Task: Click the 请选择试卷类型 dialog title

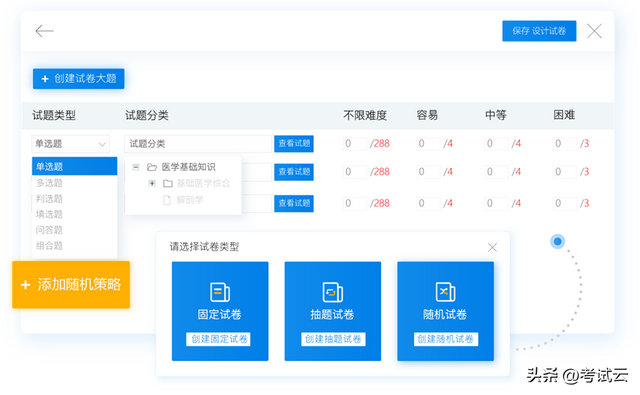Action: click(x=204, y=247)
